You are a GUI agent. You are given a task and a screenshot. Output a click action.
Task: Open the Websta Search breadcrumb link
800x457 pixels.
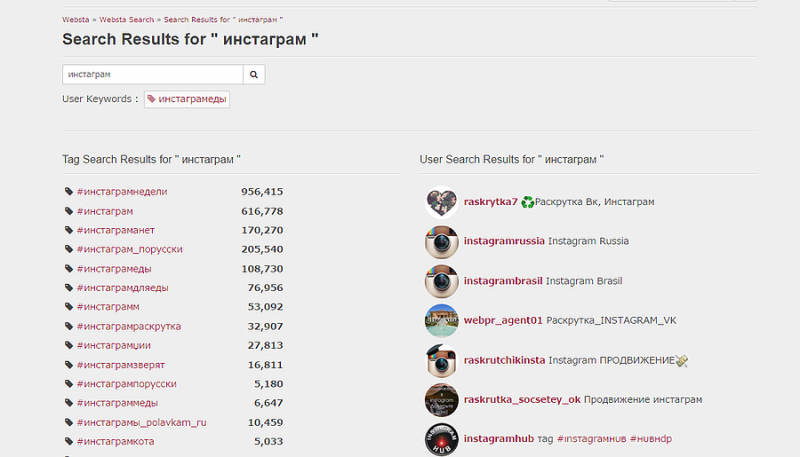[x=127, y=19]
